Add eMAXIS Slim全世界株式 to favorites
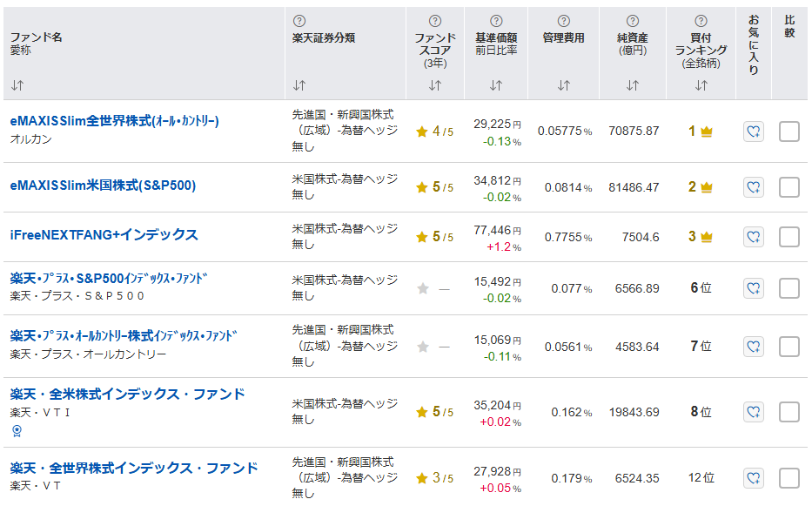Screen dimensions: 812x506 click(x=754, y=132)
